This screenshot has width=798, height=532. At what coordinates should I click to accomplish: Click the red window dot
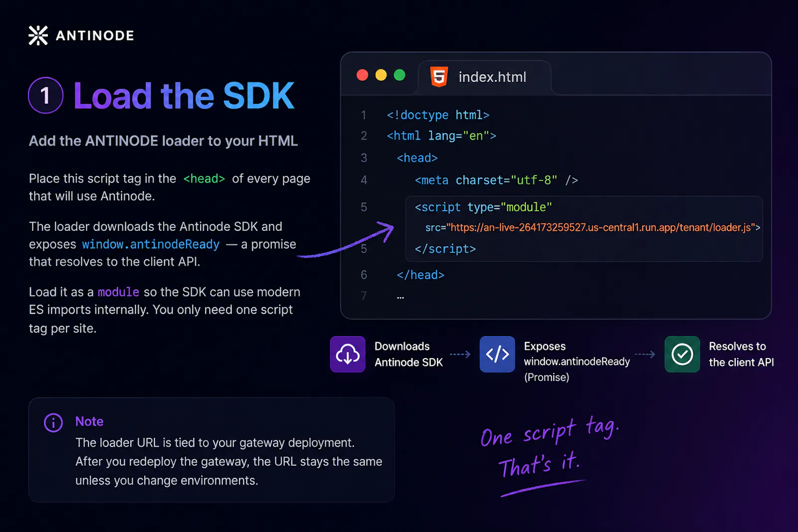(x=363, y=75)
